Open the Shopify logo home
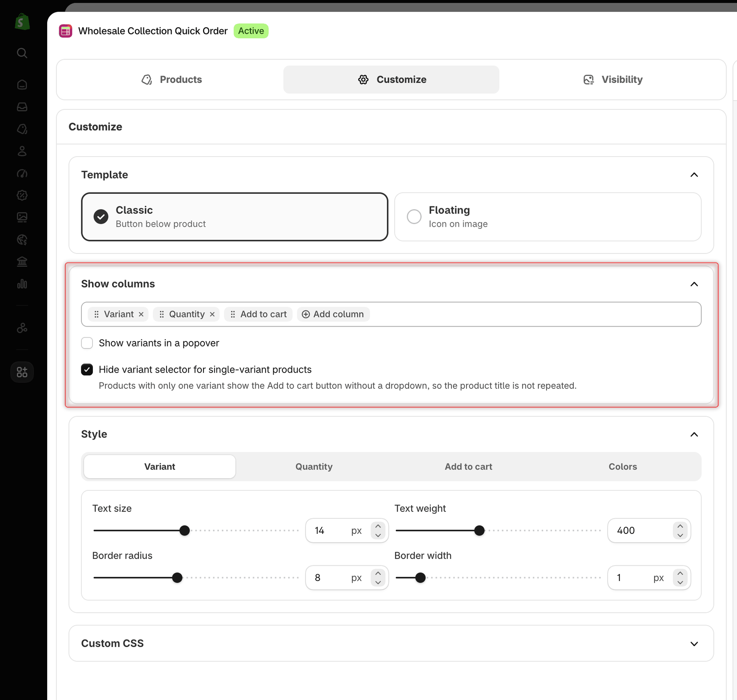The image size is (737, 700). tap(22, 22)
